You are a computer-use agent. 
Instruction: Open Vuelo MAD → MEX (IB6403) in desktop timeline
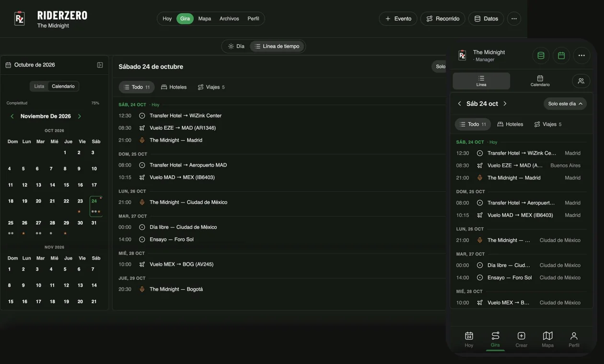click(182, 177)
